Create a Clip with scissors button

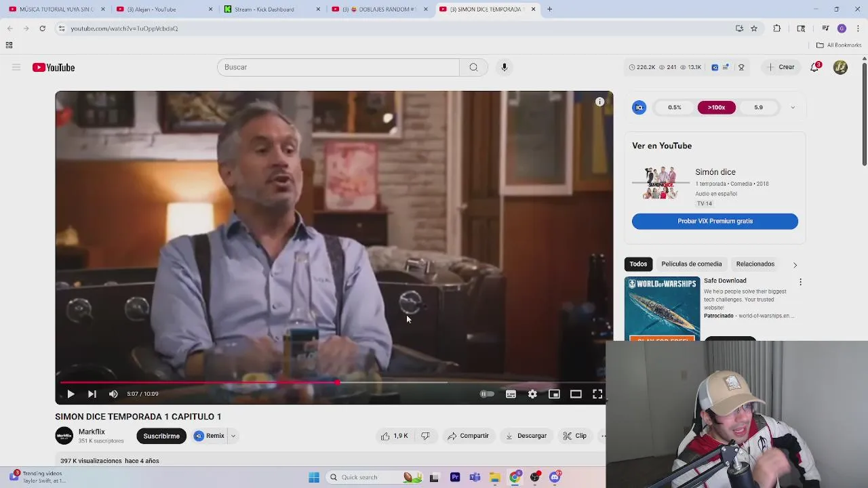pyautogui.click(x=575, y=436)
